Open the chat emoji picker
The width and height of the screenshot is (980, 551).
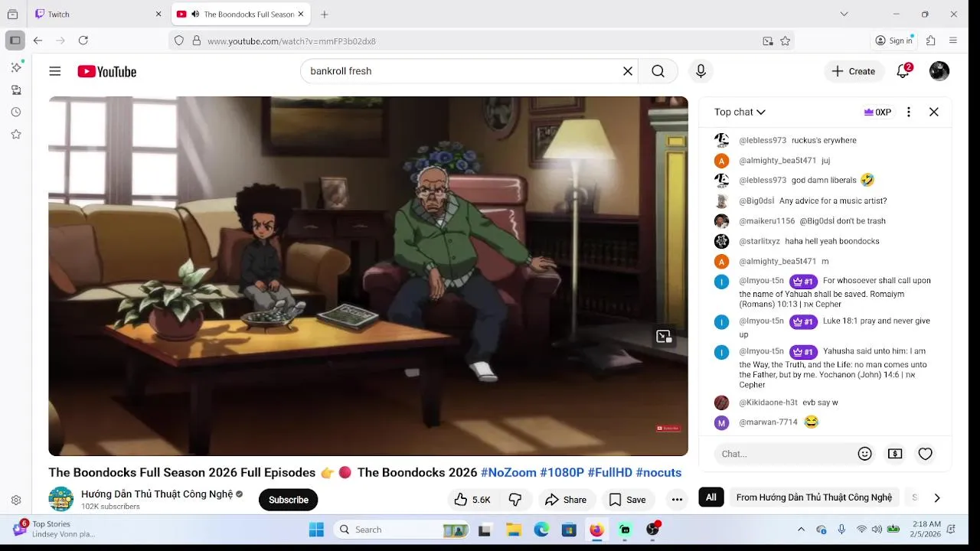pyautogui.click(x=865, y=454)
